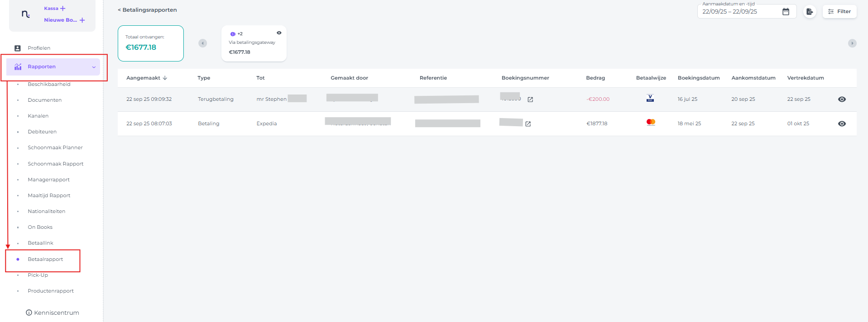Click the Filter button
Viewport: 868px width, 322px height.
point(839,12)
